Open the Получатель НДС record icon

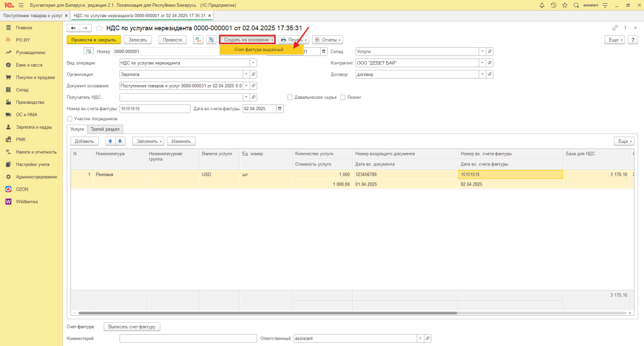253,98
